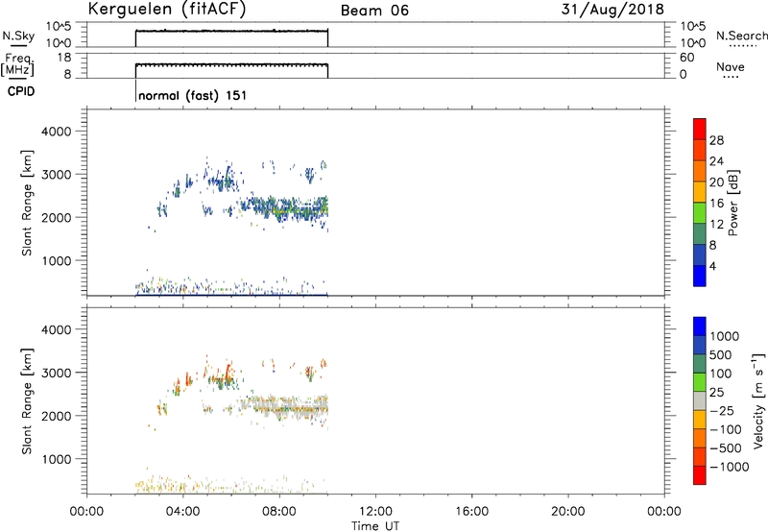The image size is (768, 532).
Task: Click the gray segment of Velocity color bar
Action: click(700, 400)
